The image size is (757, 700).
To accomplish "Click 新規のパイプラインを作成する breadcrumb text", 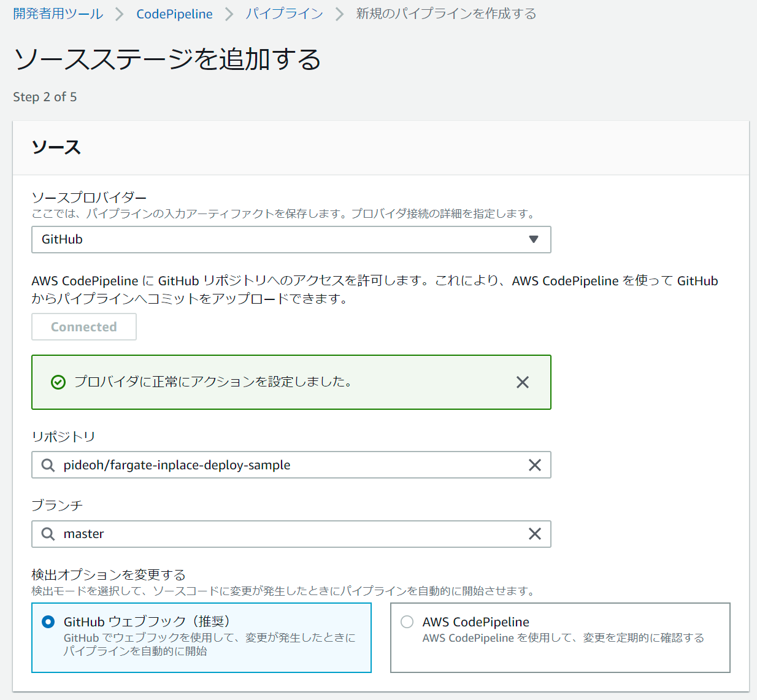I will point(446,13).
